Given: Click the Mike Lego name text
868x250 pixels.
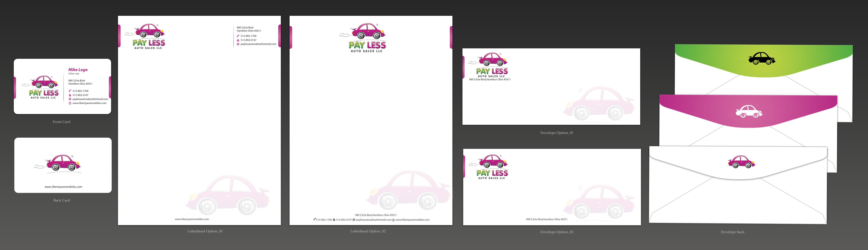Looking at the screenshot, I should [x=78, y=70].
